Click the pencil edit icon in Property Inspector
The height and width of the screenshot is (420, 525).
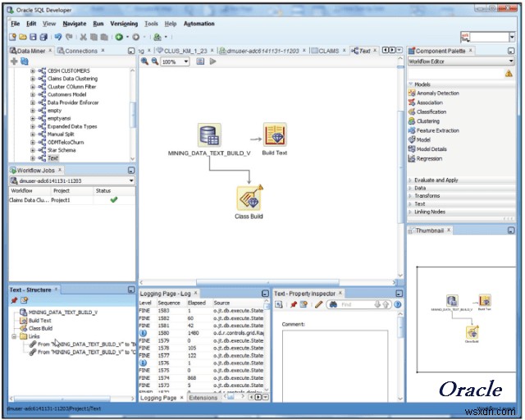318,304
